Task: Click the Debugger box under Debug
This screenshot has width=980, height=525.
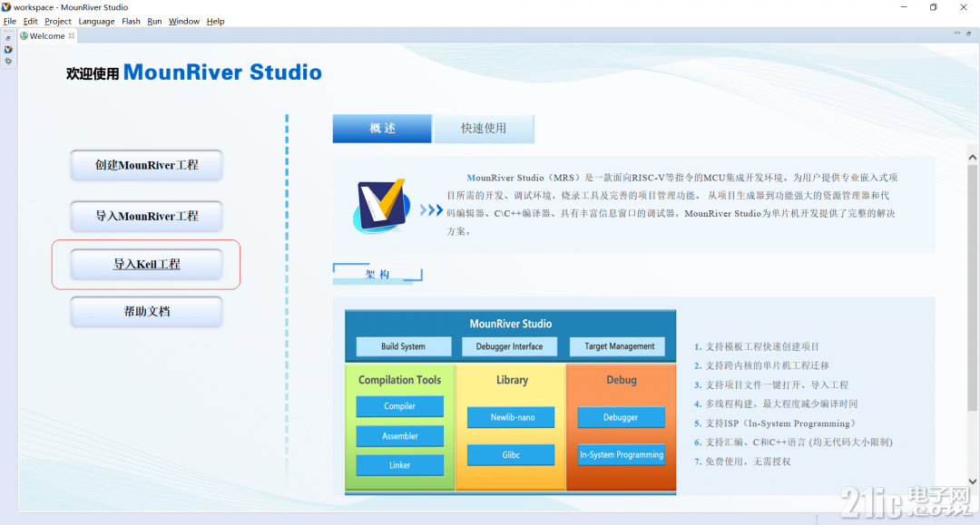Action: 621,418
